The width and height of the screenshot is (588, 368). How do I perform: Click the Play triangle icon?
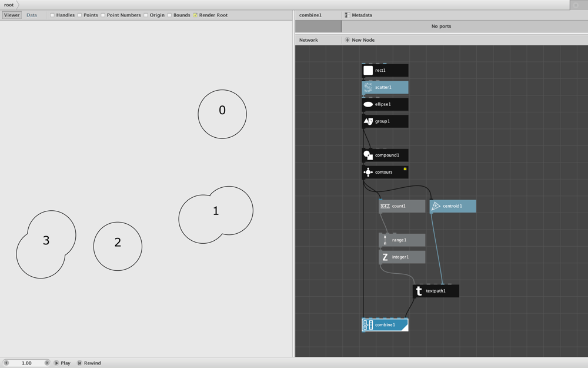pos(56,363)
